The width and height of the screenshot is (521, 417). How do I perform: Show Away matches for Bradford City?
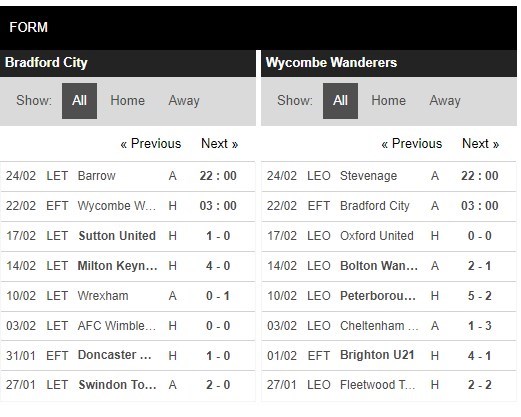[x=184, y=101]
